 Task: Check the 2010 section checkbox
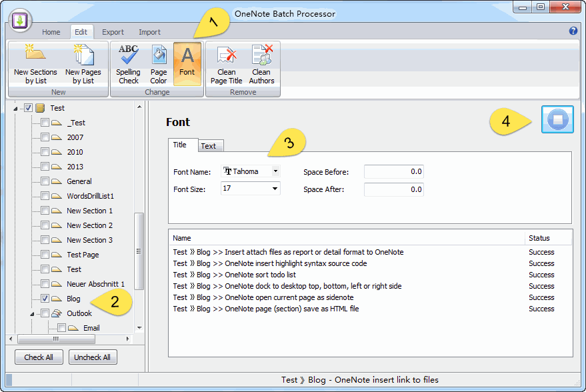[x=45, y=152]
